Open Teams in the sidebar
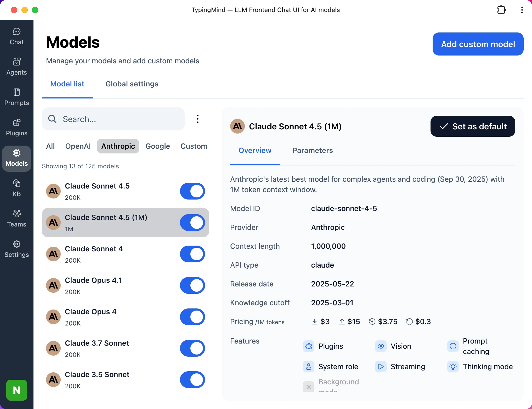 click(x=17, y=219)
